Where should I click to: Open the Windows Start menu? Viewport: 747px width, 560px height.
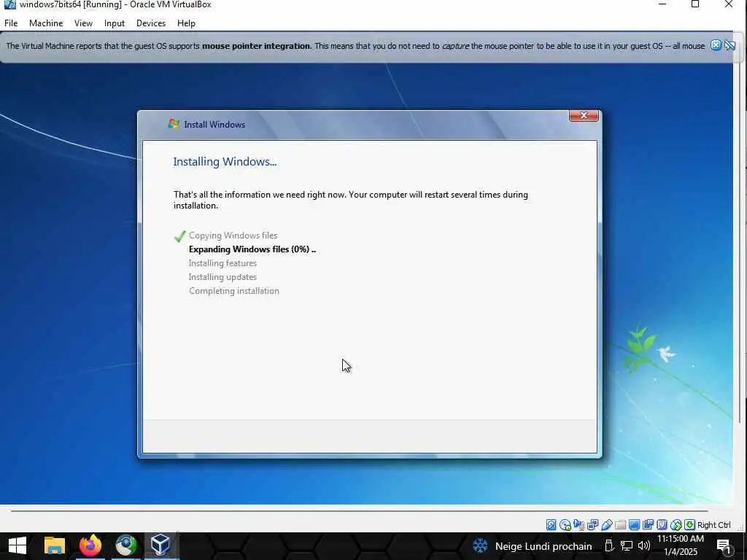point(18,546)
